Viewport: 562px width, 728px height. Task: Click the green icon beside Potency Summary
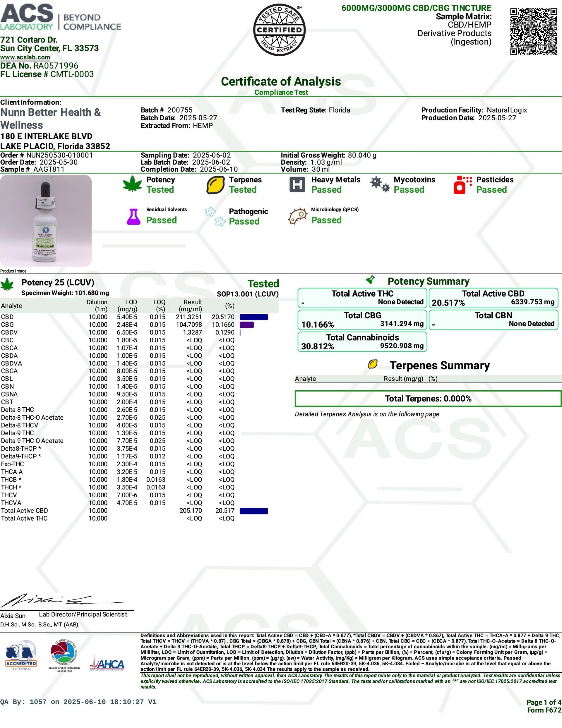click(371, 279)
